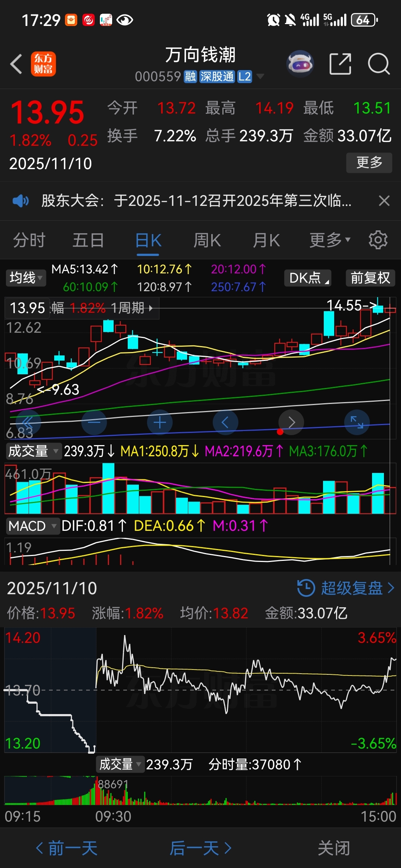
Task: Open the robot assistant avatar
Action: pos(300,64)
